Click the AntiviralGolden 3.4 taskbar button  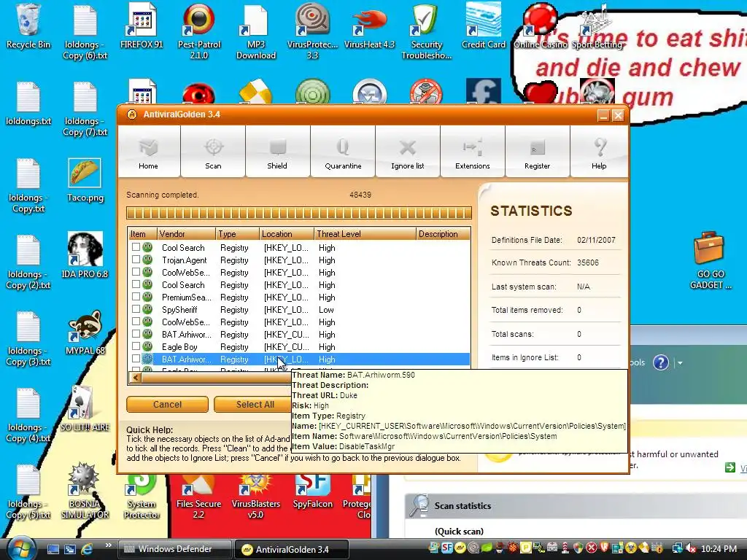point(292,549)
